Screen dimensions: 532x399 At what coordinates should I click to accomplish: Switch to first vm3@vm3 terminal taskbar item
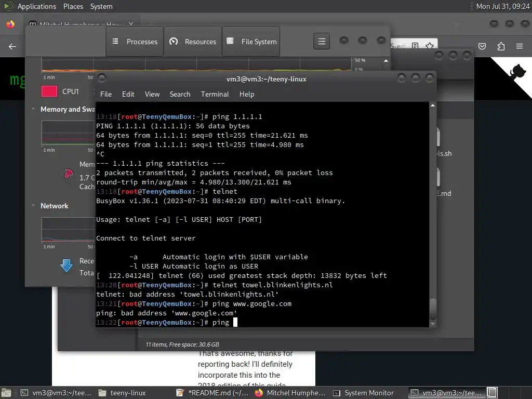point(56,393)
